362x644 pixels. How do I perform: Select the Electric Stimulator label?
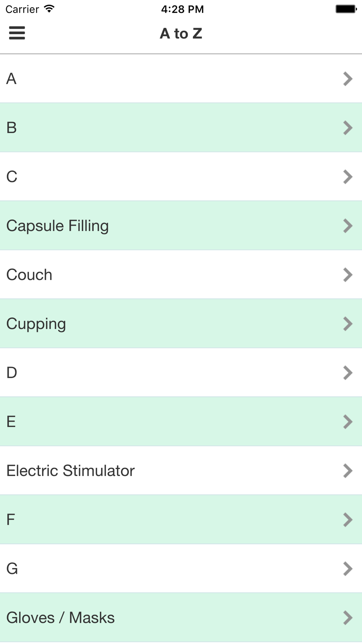(x=71, y=471)
